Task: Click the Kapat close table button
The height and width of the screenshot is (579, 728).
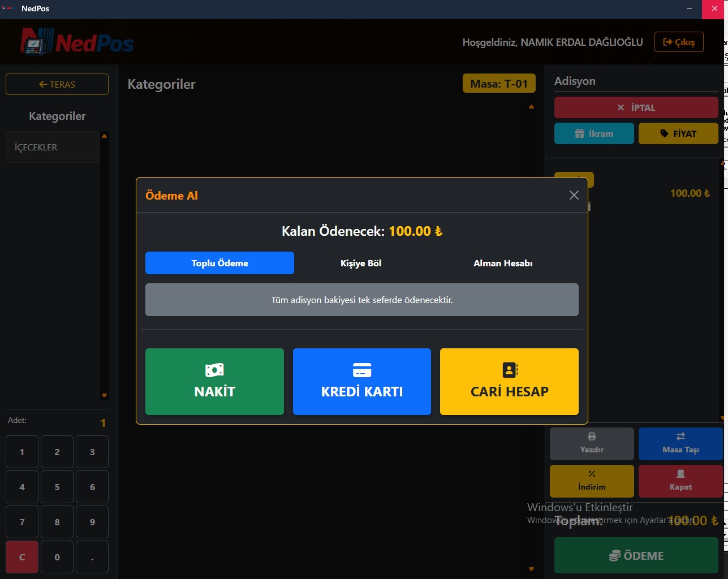Action: tap(680, 481)
